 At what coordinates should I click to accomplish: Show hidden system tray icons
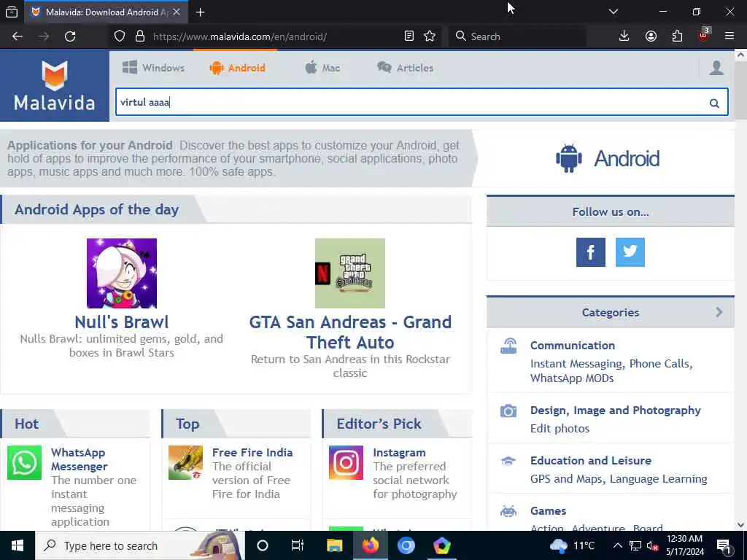(x=617, y=545)
